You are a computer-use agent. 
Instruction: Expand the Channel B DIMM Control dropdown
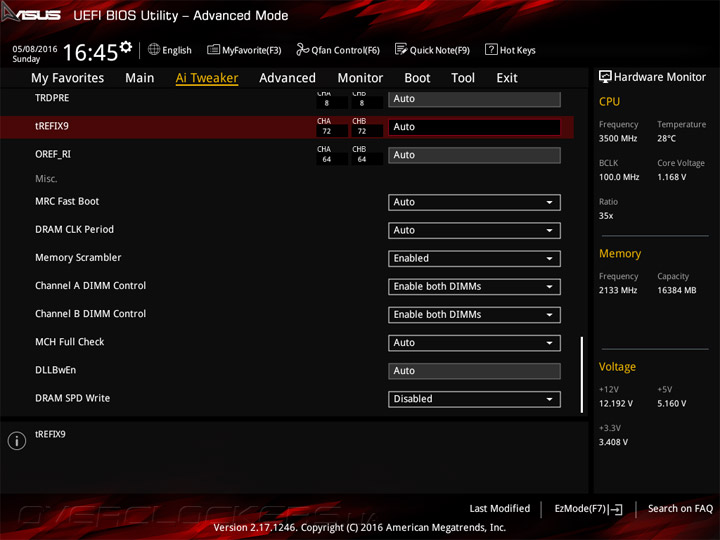(474, 315)
